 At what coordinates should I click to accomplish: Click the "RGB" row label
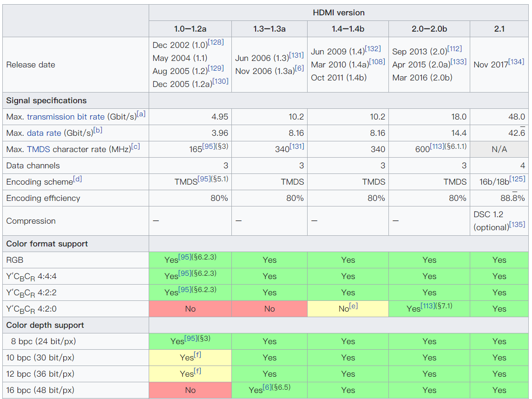pos(14,260)
